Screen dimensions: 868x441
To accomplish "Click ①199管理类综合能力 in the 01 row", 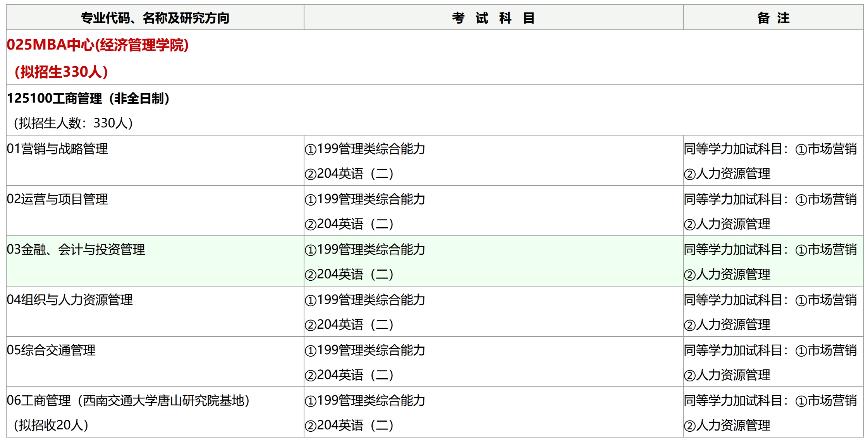I will 365,149.
